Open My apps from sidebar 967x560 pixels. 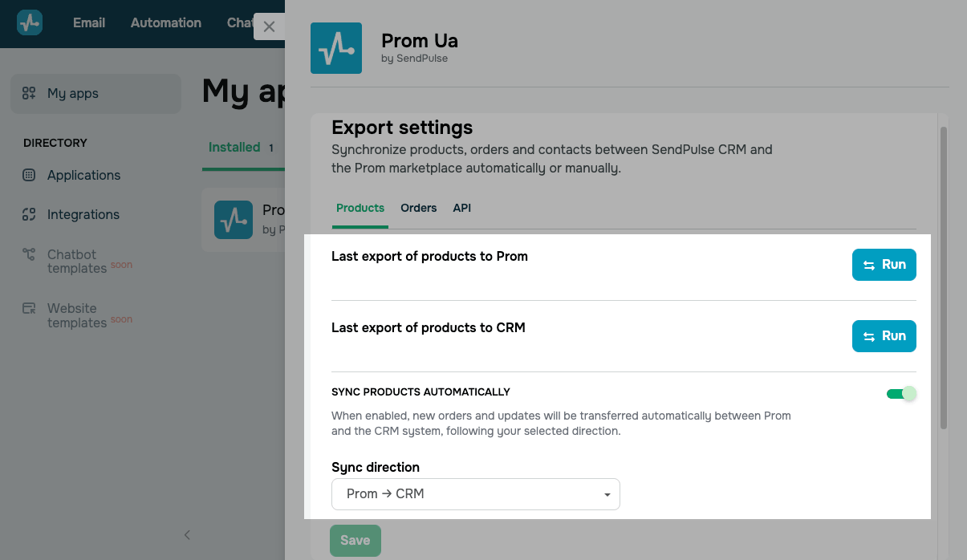95,94
